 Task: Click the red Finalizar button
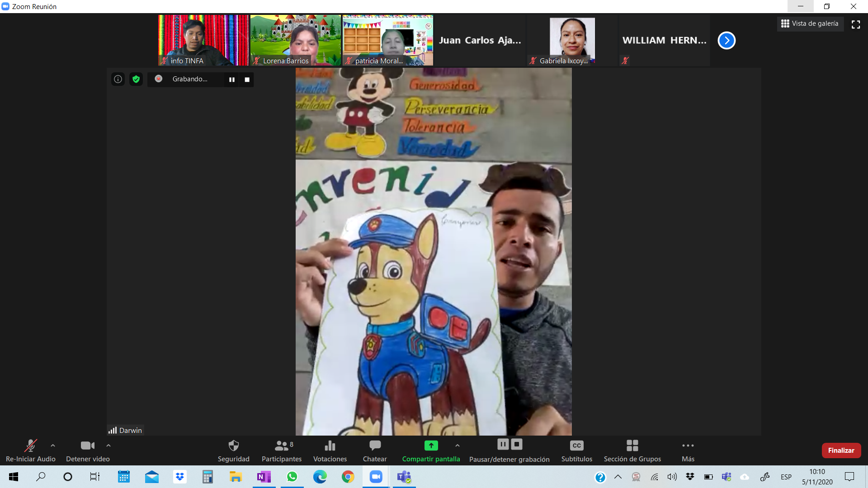pos(841,450)
